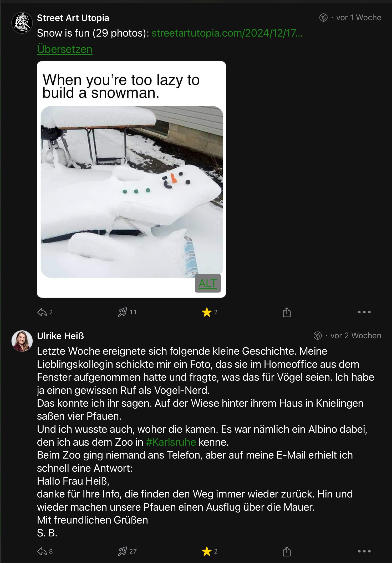
Task: Toggle favorite star on Ulrike Heiß's post
Action: [x=207, y=551]
